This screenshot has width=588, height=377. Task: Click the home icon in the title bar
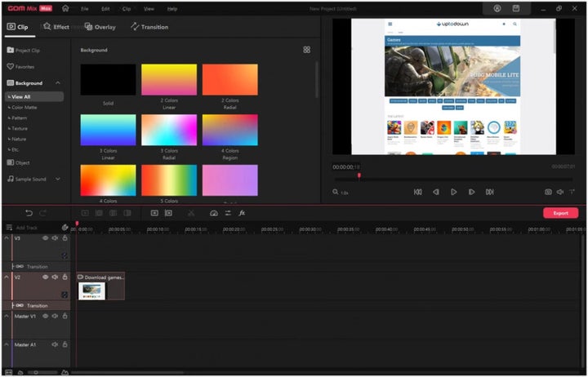65,8
